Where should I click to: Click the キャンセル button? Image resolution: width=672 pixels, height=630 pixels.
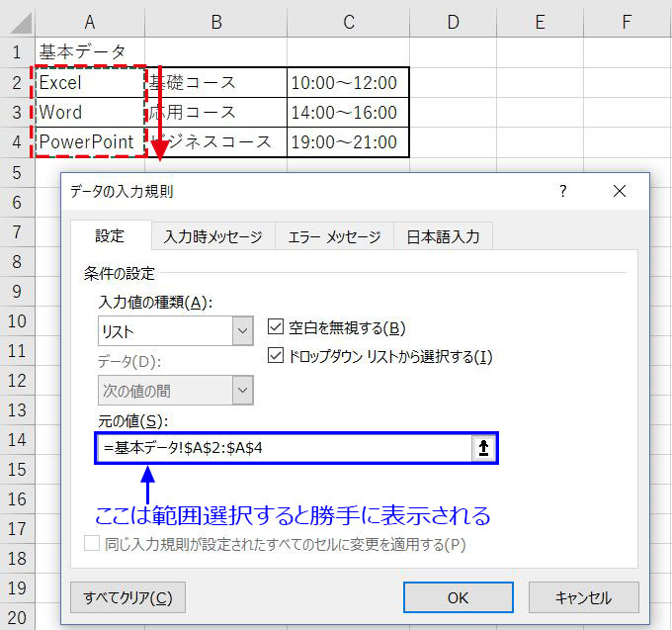click(x=584, y=597)
